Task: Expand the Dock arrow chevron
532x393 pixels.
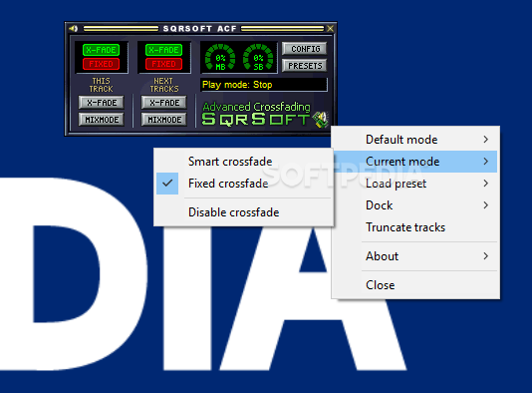Action: (x=486, y=205)
